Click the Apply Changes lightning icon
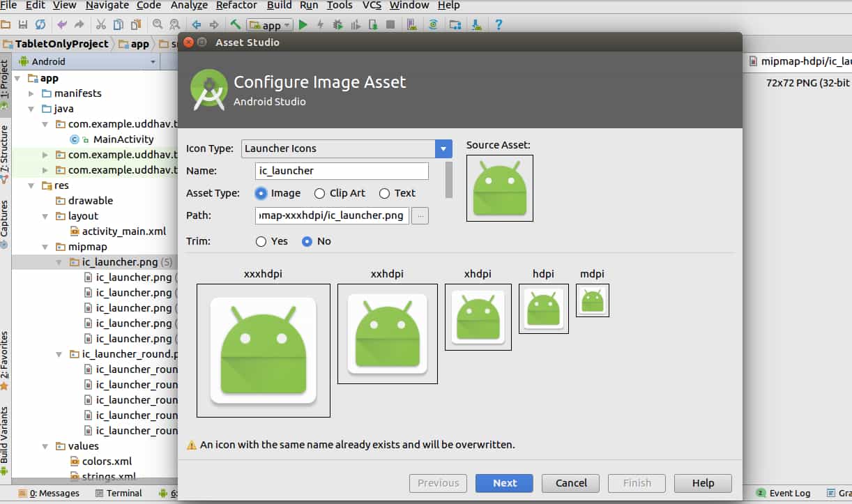Screen dimensions: 852x504 [x=320, y=24]
